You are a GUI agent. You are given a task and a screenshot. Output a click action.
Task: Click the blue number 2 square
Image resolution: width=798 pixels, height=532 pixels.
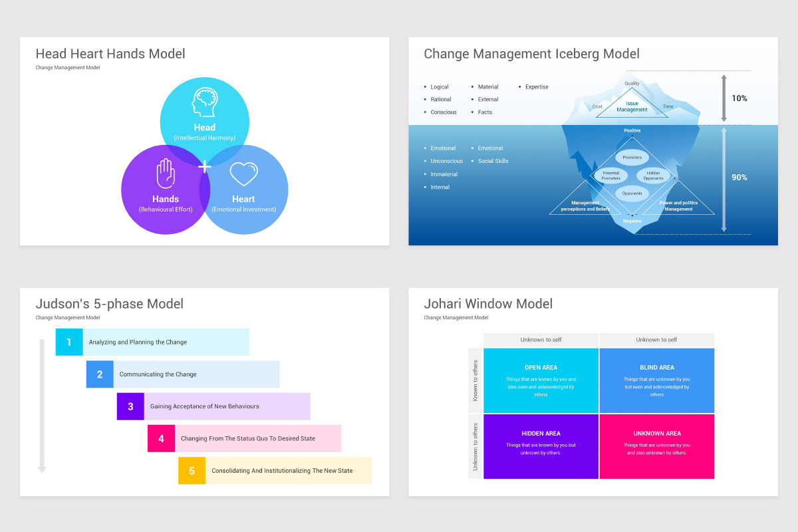click(100, 374)
